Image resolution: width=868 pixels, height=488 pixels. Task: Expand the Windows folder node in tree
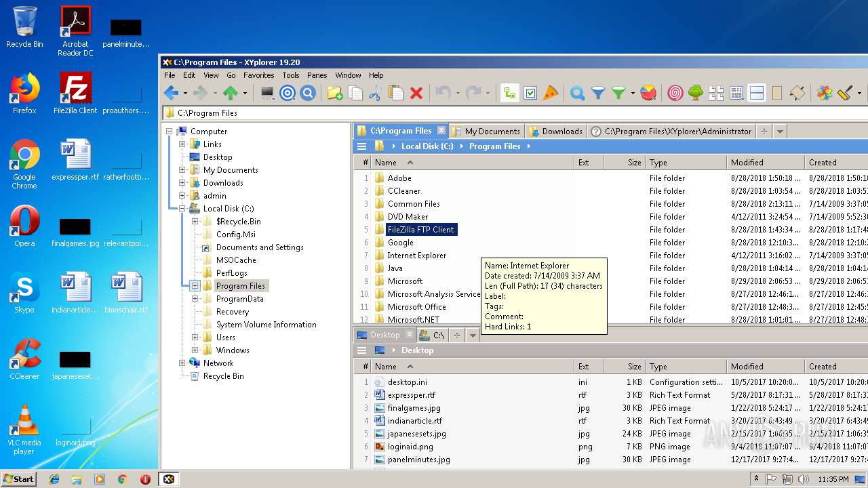pos(195,350)
